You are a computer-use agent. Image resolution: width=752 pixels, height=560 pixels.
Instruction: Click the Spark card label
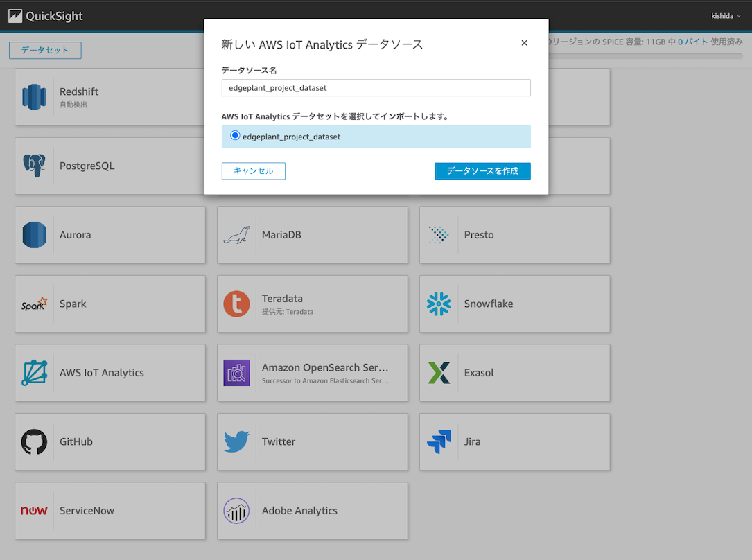[x=73, y=304]
